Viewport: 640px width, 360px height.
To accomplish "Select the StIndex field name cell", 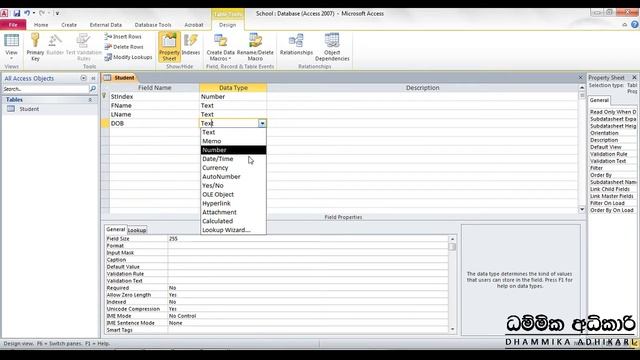I will 154,97.
